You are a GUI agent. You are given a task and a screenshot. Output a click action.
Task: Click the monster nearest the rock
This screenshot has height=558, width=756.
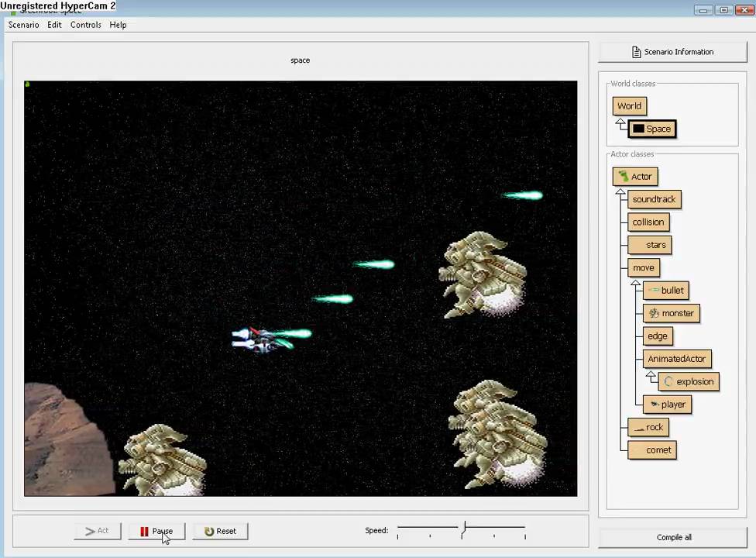coord(163,460)
